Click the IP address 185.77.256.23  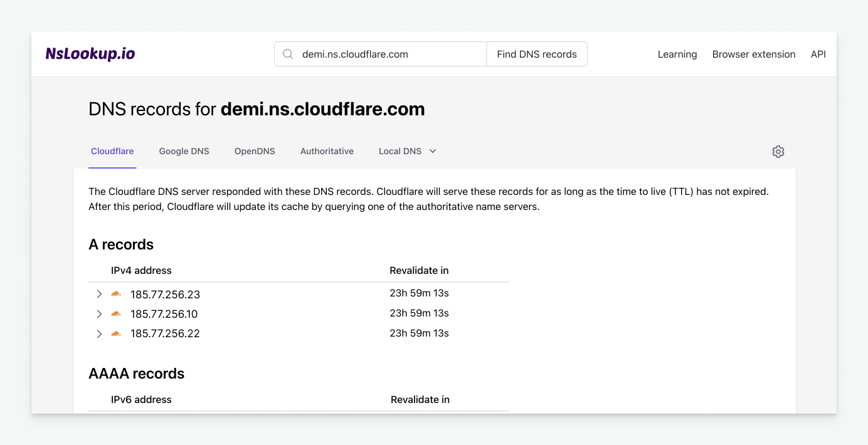tap(166, 295)
